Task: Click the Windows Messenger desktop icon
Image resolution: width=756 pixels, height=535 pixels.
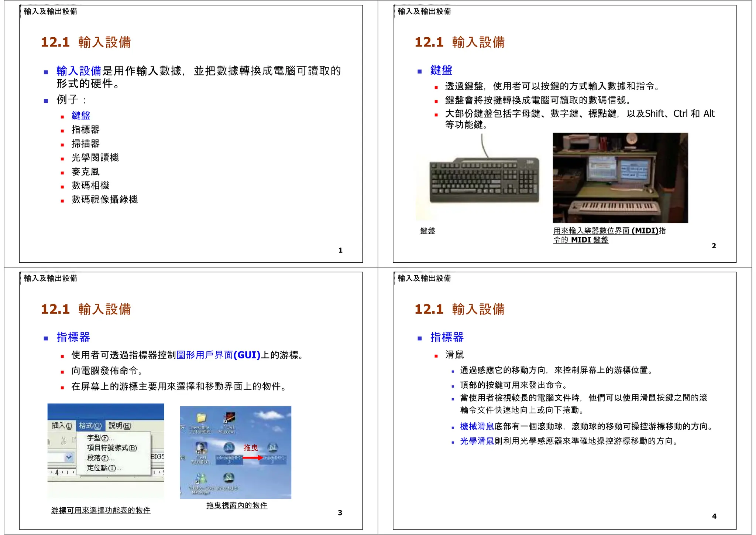Action: (x=200, y=479)
